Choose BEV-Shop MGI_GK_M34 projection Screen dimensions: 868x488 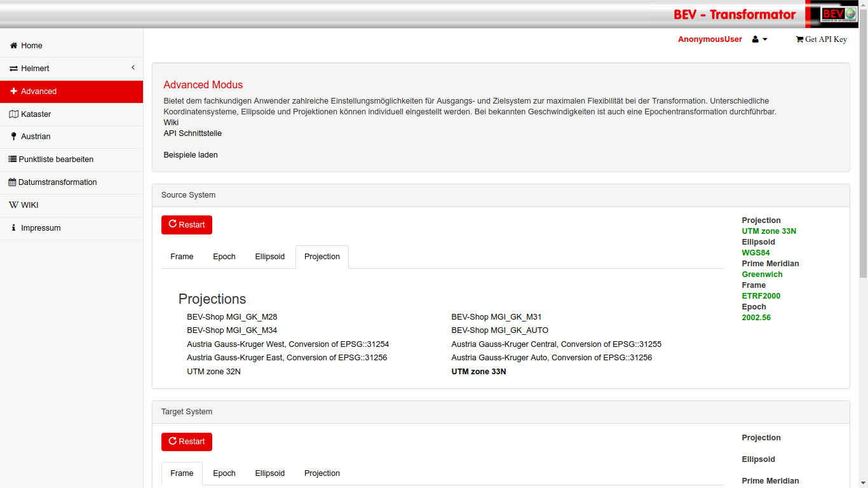[232, 330]
